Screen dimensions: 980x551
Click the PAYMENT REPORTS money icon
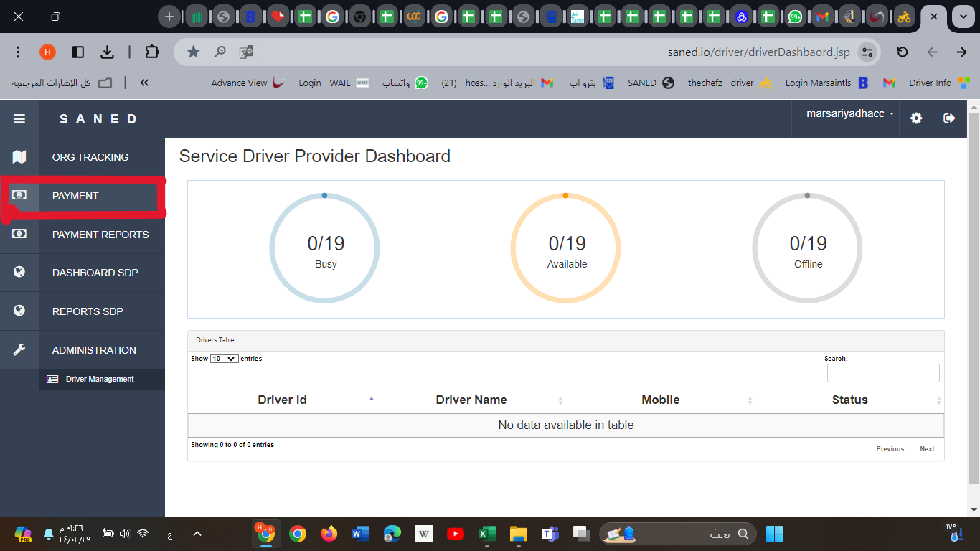tap(19, 234)
